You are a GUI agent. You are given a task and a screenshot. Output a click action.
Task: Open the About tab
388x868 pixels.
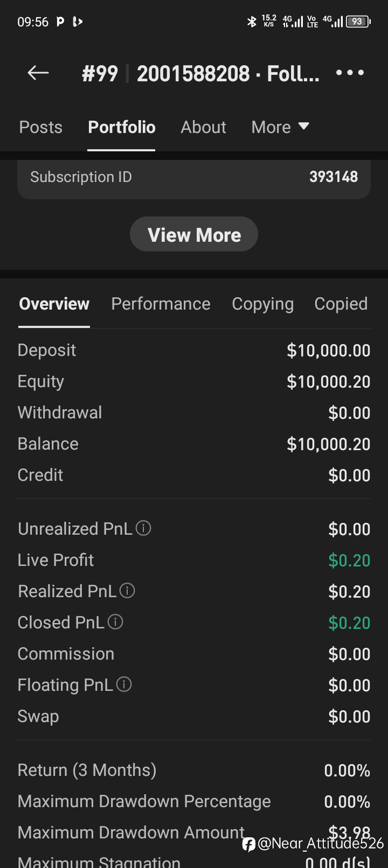point(203,127)
